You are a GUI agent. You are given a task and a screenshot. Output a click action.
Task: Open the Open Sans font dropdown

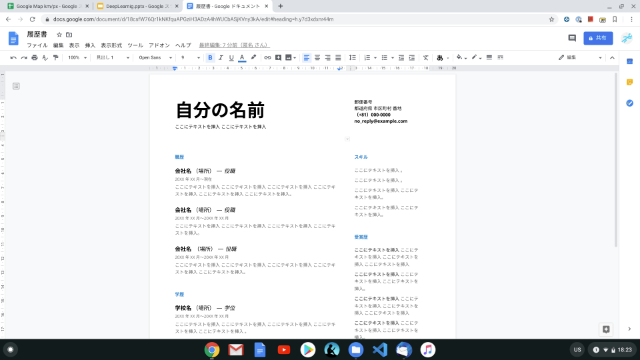pos(155,58)
